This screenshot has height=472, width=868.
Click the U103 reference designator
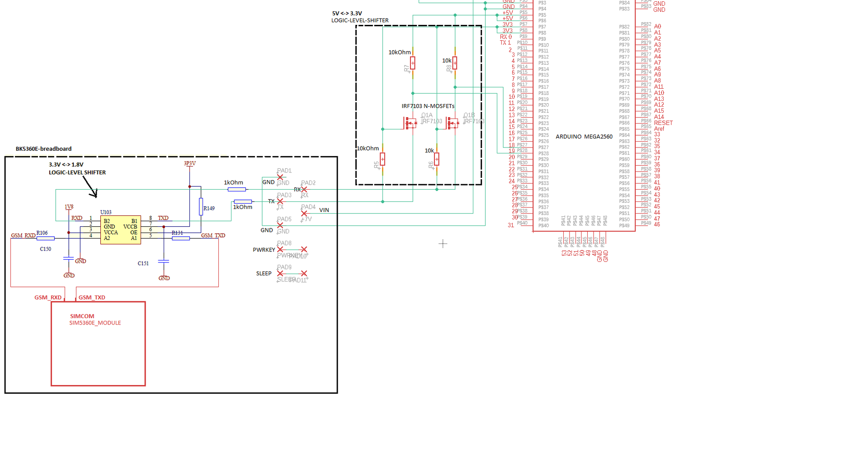106,212
